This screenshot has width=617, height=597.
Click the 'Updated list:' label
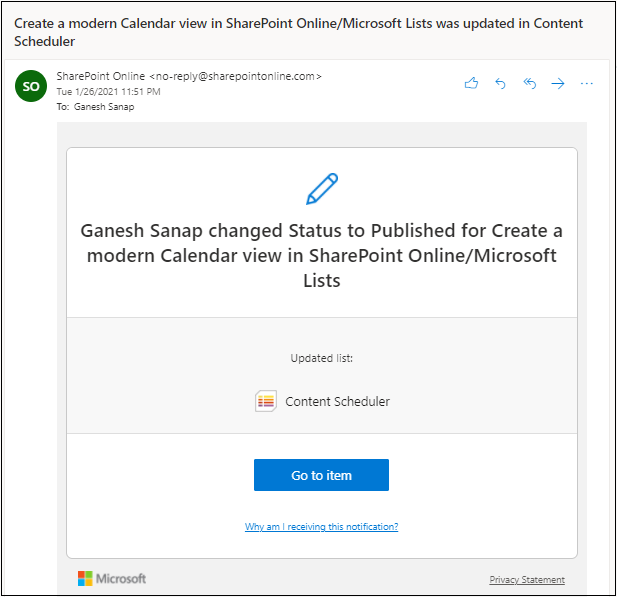coord(321,358)
